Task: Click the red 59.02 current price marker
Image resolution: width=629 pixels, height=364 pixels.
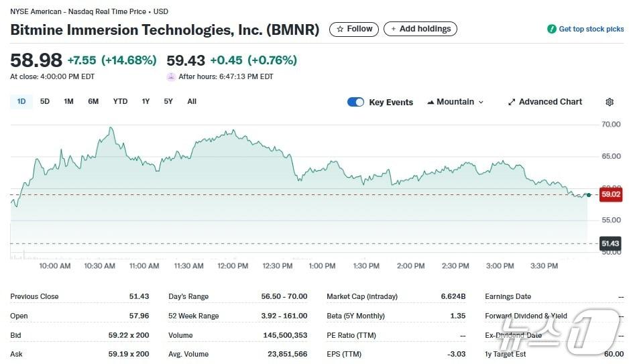Action: pos(610,194)
